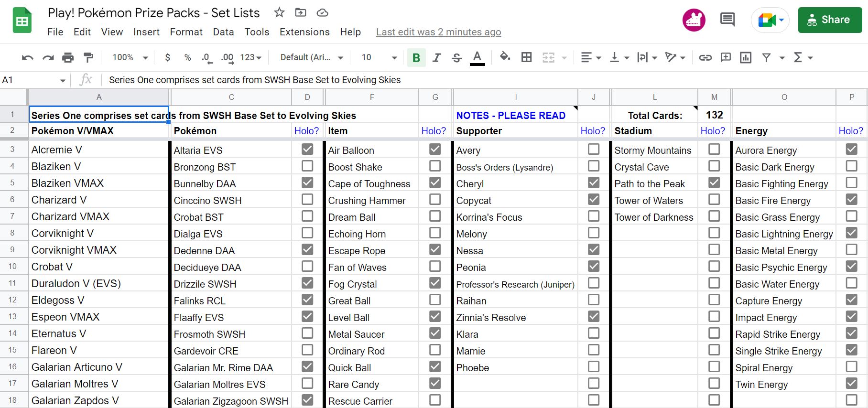Toggle bold formatting button
Viewport: 868px width, 408px height.
click(416, 58)
